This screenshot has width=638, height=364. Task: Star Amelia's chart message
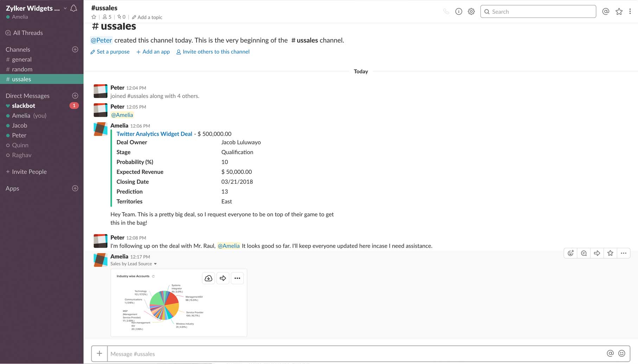[610, 253]
